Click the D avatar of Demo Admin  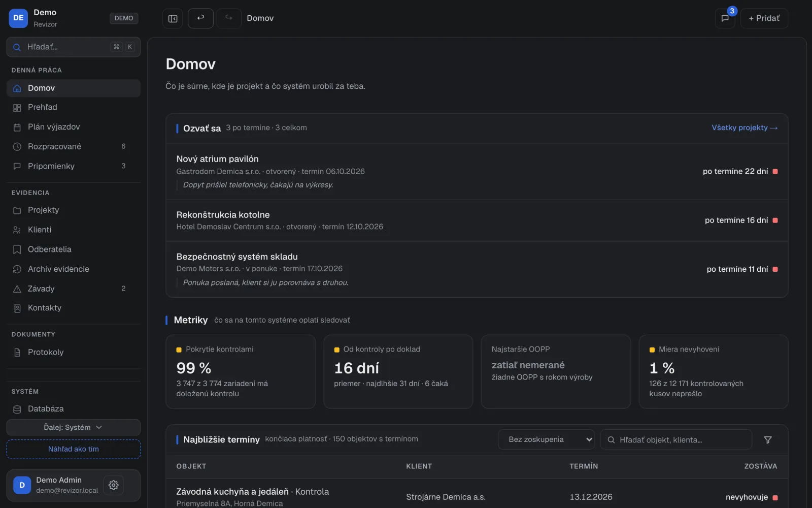pos(22,485)
